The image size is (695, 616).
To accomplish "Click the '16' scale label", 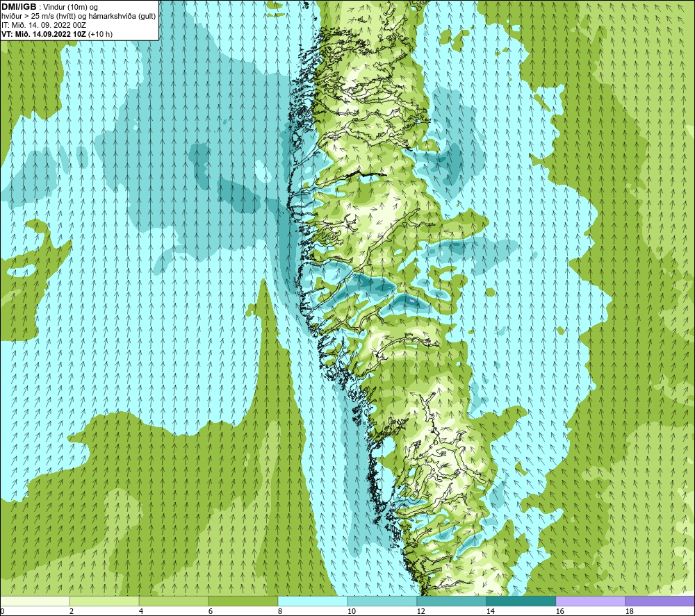I will (559, 612).
